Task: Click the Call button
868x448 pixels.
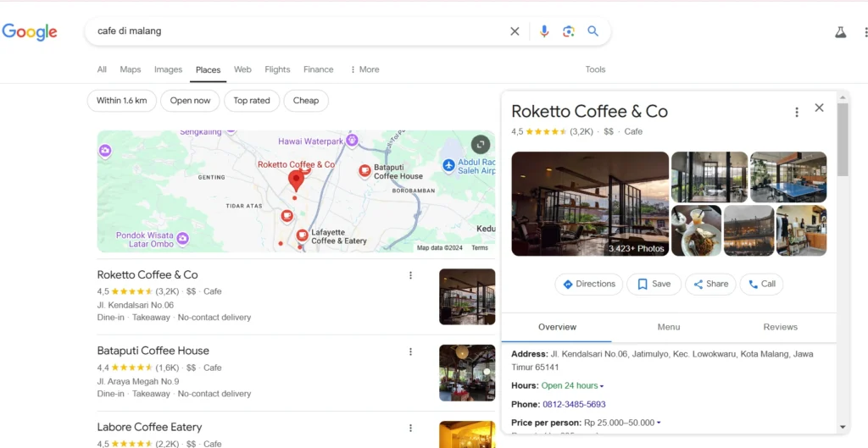Action: (762, 285)
